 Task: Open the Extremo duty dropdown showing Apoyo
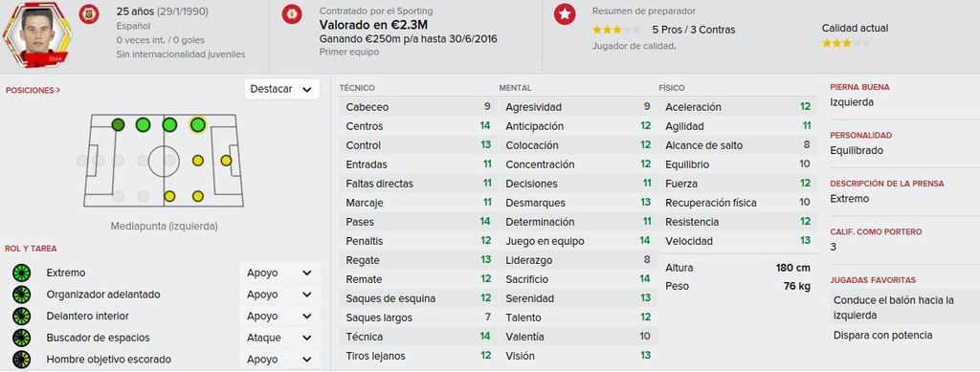[279, 273]
